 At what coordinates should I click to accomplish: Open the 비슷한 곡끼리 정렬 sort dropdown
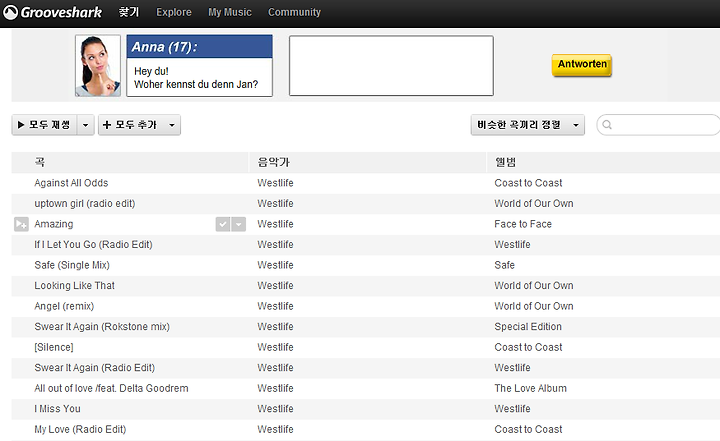pos(528,125)
